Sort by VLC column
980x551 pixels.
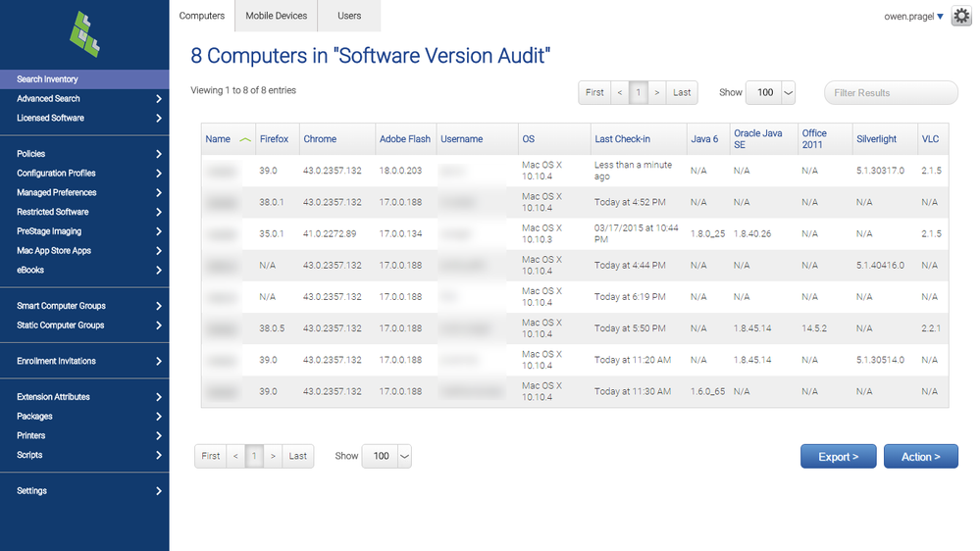click(x=931, y=139)
